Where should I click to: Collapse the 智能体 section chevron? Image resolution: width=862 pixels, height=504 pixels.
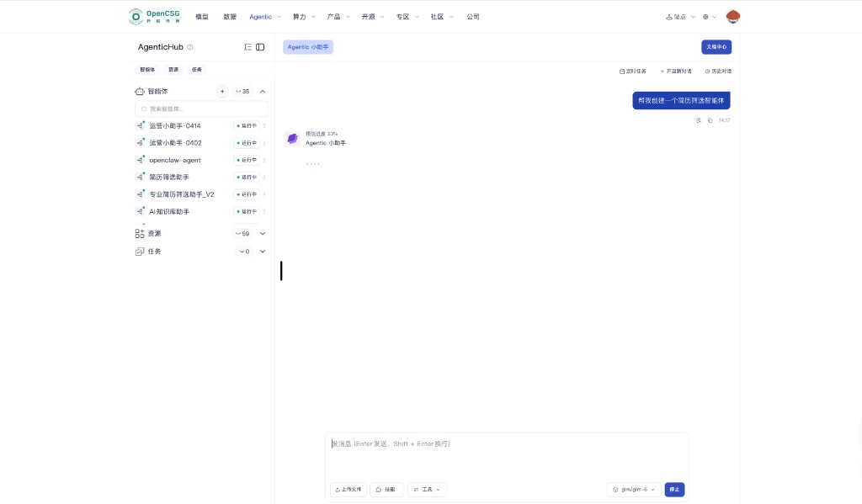tap(263, 91)
